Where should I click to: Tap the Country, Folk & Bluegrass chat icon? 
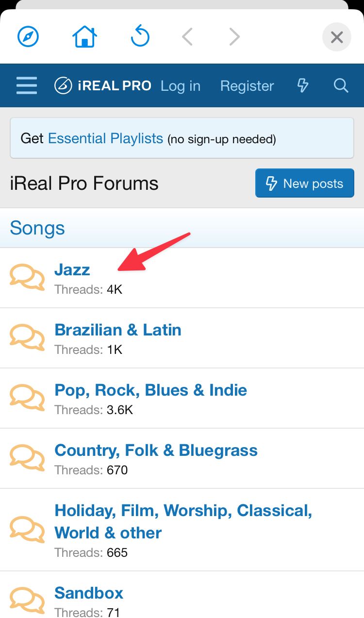27,458
